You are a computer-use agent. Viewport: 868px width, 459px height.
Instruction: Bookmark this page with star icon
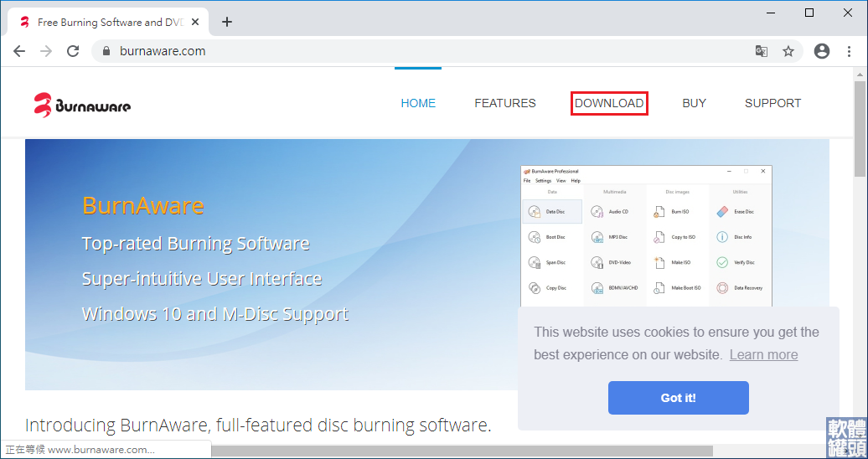[788, 51]
